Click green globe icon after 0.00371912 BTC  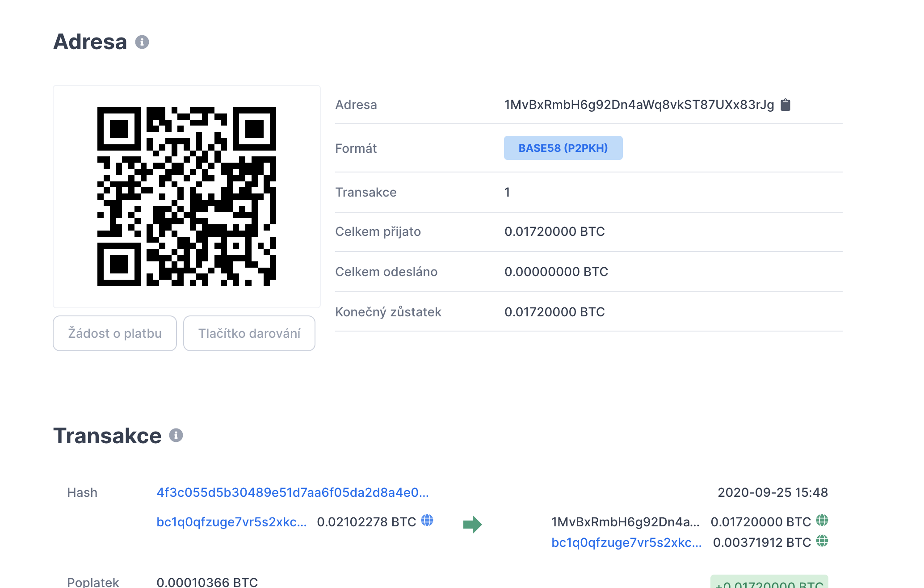(x=822, y=542)
